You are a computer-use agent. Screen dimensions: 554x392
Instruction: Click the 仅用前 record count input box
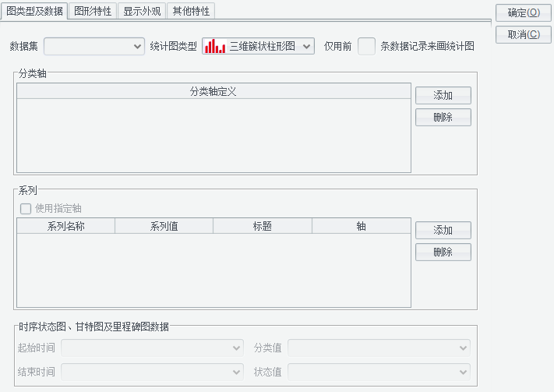pyautogui.click(x=366, y=46)
